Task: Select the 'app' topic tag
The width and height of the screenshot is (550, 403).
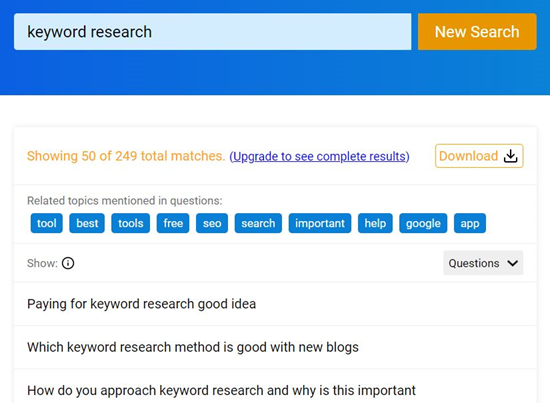Action: (470, 223)
